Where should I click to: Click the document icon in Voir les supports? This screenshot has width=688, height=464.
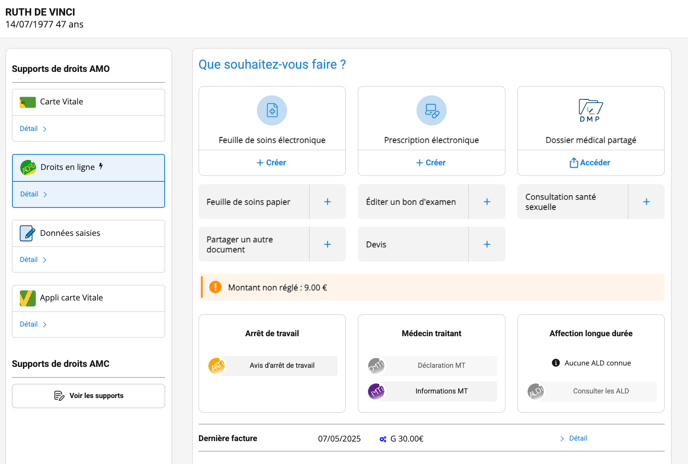click(x=59, y=396)
